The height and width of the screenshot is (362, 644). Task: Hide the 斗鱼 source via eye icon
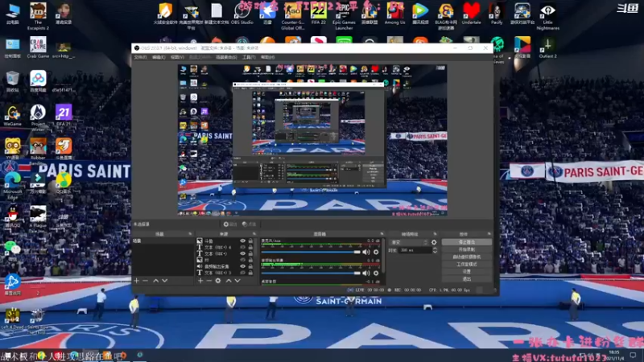coord(243,241)
